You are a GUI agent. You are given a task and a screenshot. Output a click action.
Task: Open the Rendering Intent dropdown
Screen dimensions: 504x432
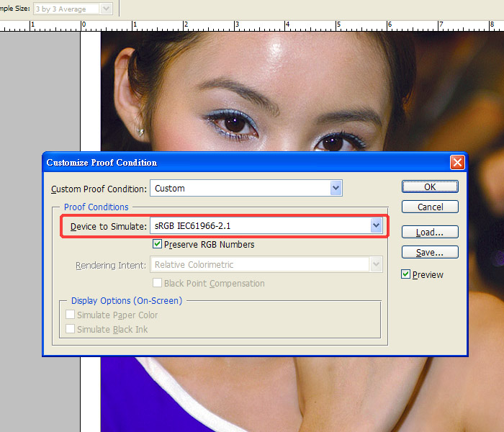coord(375,265)
